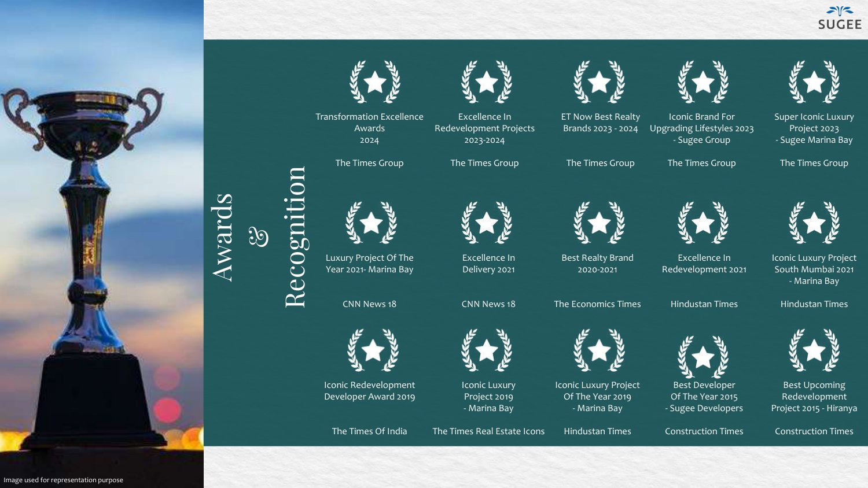Select the "Excellence In Redevelopment 2021" title
This screenshot has width=868, height=488.
coord(704,264)
